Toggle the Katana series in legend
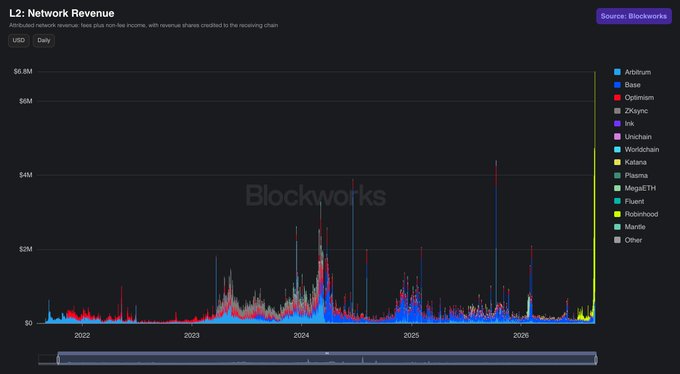680x374 pixels. [630, 162]
